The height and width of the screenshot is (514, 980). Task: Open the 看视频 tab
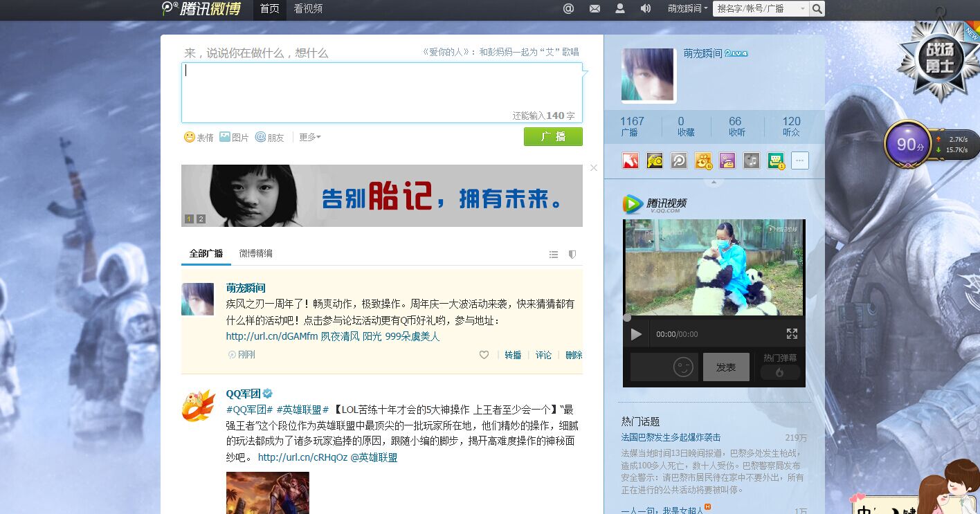[x=308, y=9]
